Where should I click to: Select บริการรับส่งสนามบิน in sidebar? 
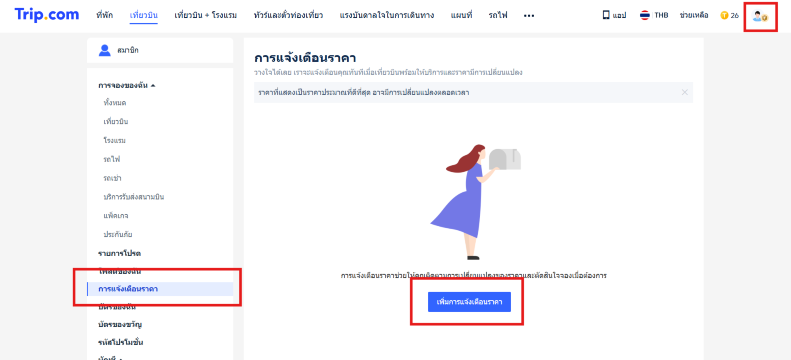[134, 197]
